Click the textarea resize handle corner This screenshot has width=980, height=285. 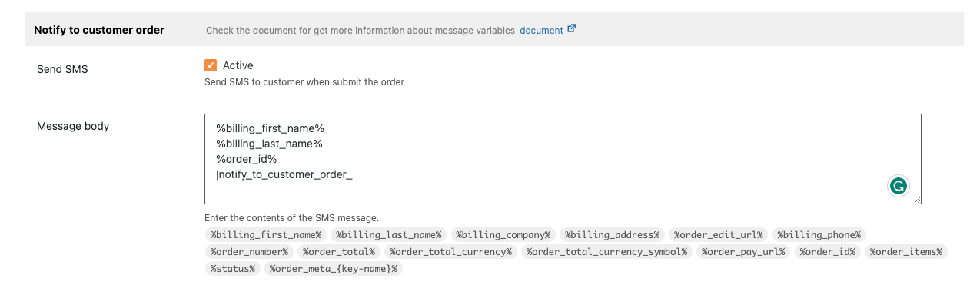[915, 199]
